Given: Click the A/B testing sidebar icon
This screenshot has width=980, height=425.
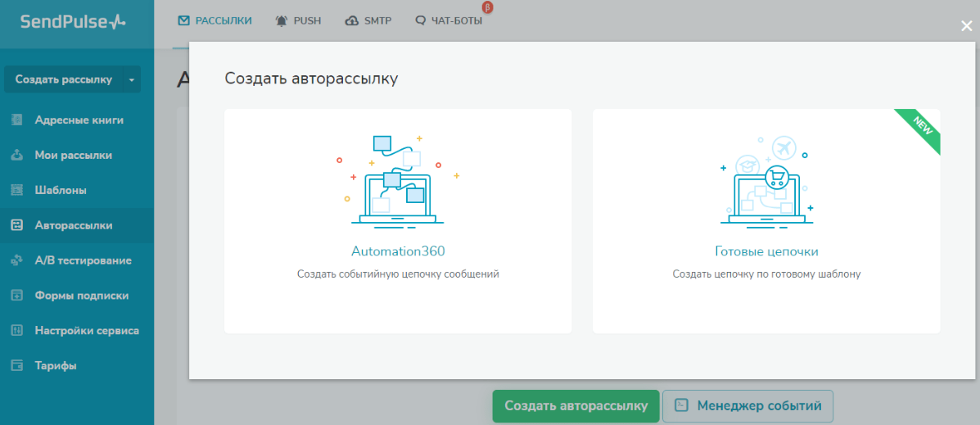Looking at the screenshot, I should pyautogui.click(x=16, y=261).
